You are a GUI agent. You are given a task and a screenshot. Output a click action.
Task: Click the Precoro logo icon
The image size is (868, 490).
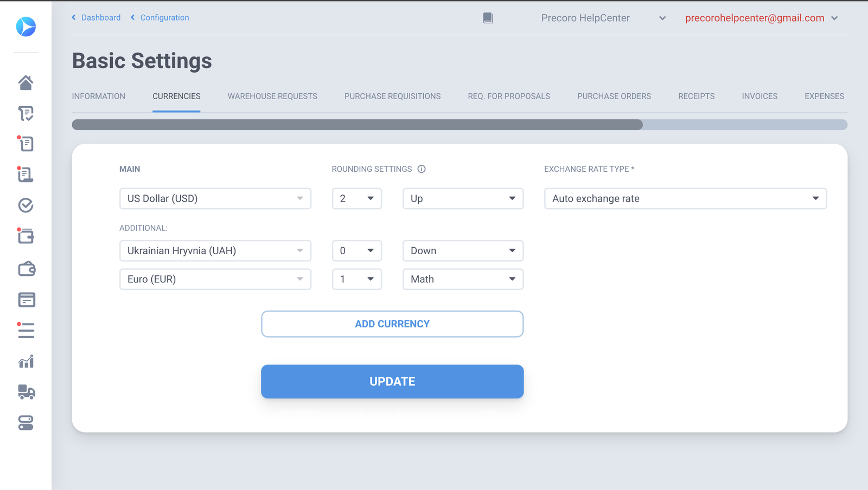click(26, 27)
